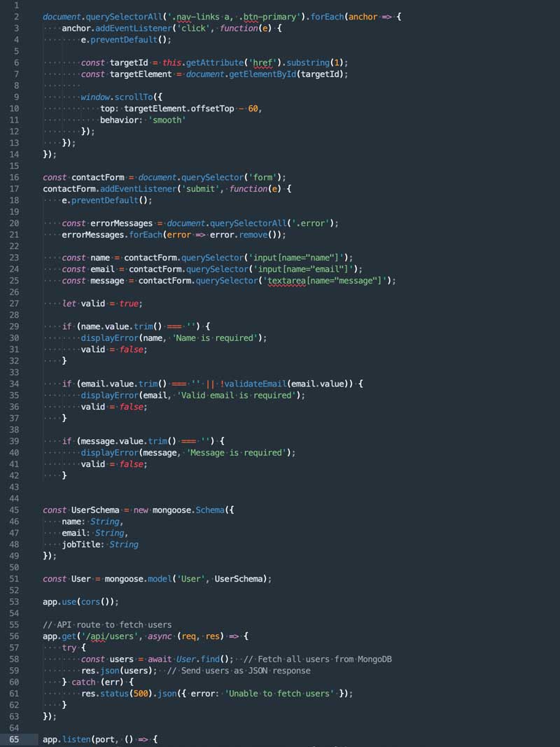This screenshot has width=560, height=747.
Task: Click line number 45 in the gutter
Action: point(14,510)
